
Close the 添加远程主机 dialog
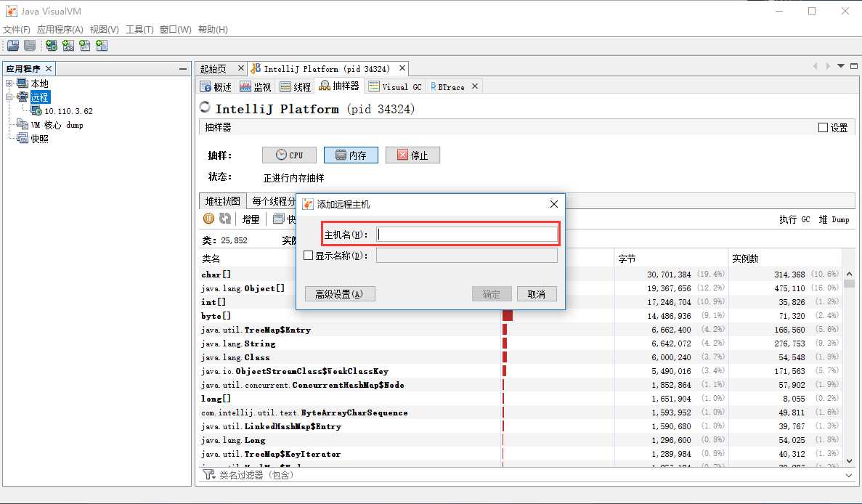[x=554, y=204]
